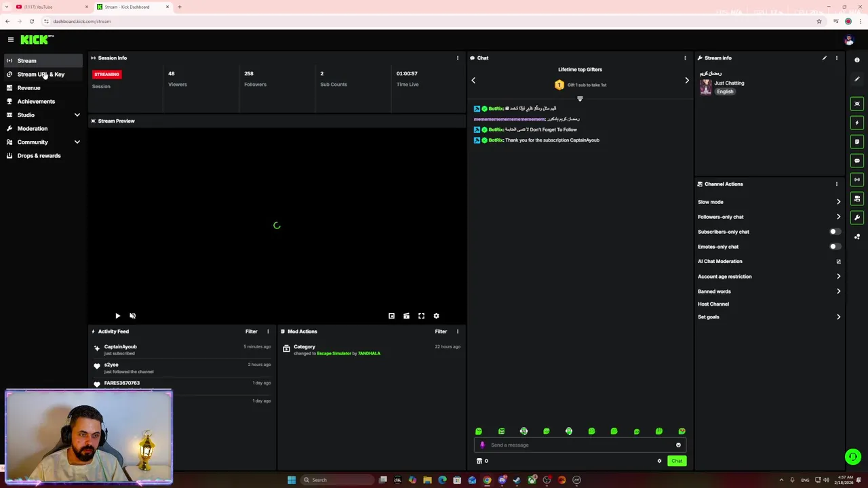Screen dimensions: 868x488
Task: Open Channel Actions three-dot menu
Action: click(x=837, y=184)
